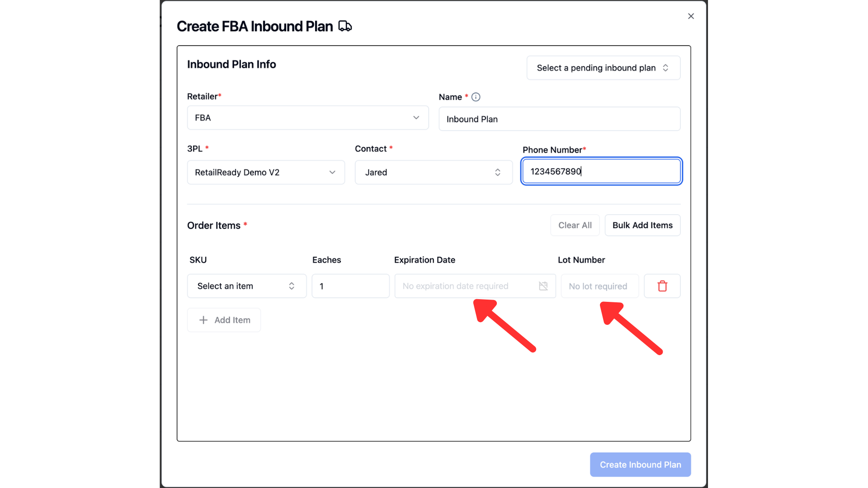Click the Eaches column header
The image size is (868, 488).
326,260
